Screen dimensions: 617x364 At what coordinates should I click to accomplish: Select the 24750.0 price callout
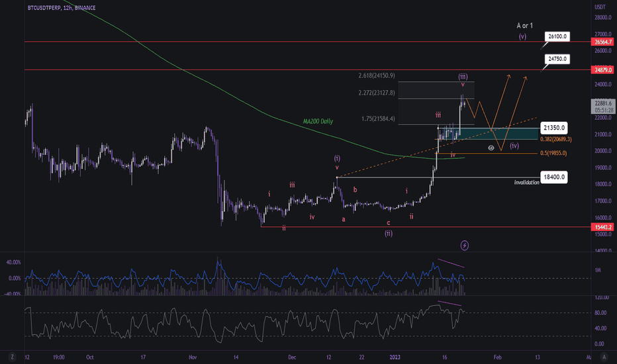(x=557, y=59)
